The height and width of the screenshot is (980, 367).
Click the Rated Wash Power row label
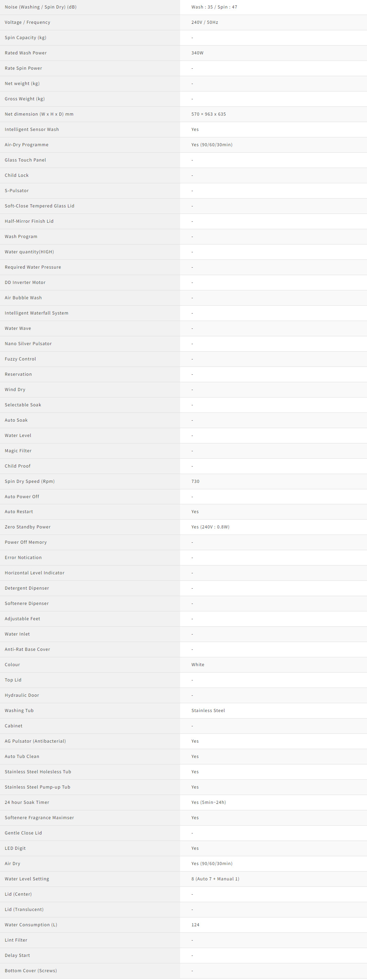(x=25, y=53)
